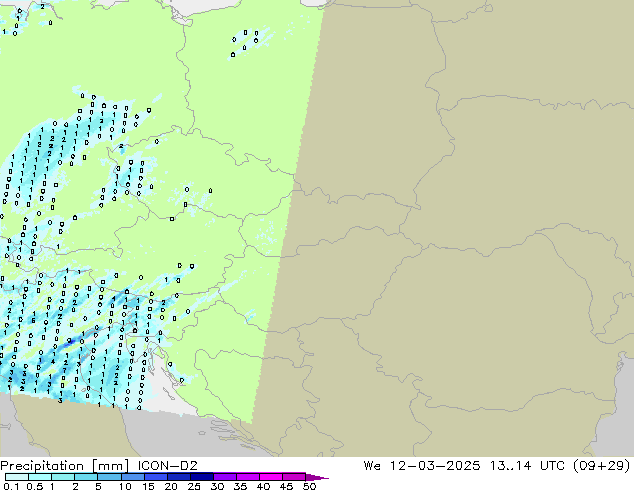634x490 pixels.
Task: Click the 0.5–1 mm legend color swatch
Action: click(40, 477)
